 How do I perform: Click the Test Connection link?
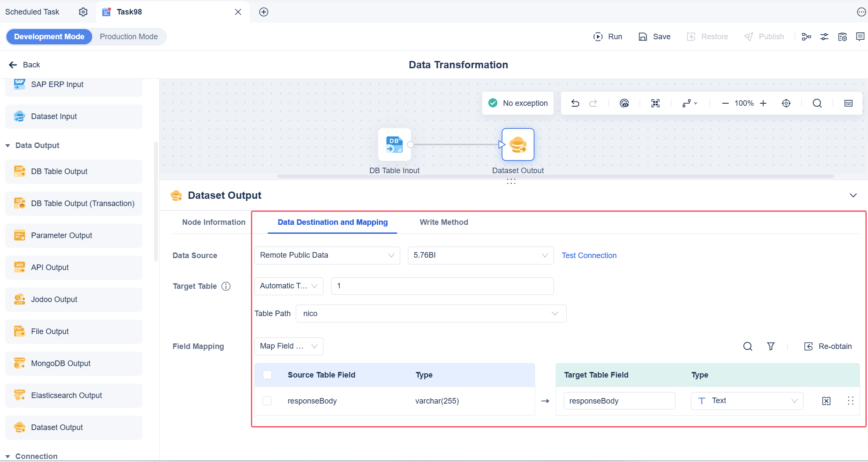(589, 256)
